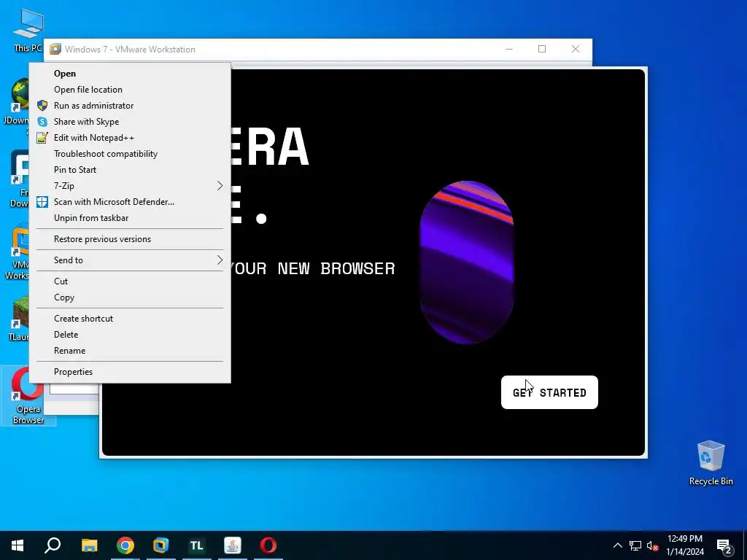Open the TL launcher taskbar icon
Screen dimensions: 747x560
pos(197,545)
